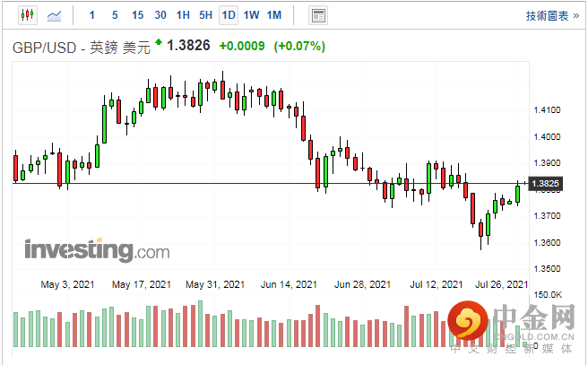Select the 1-minute timeframe

pos(94,15)
